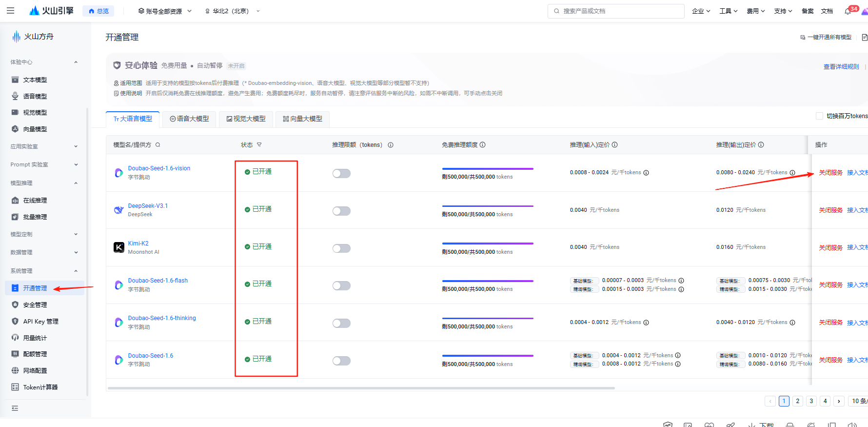
Task: Click info icon next to 推理(输出)定价
Action: pos(761,145)
